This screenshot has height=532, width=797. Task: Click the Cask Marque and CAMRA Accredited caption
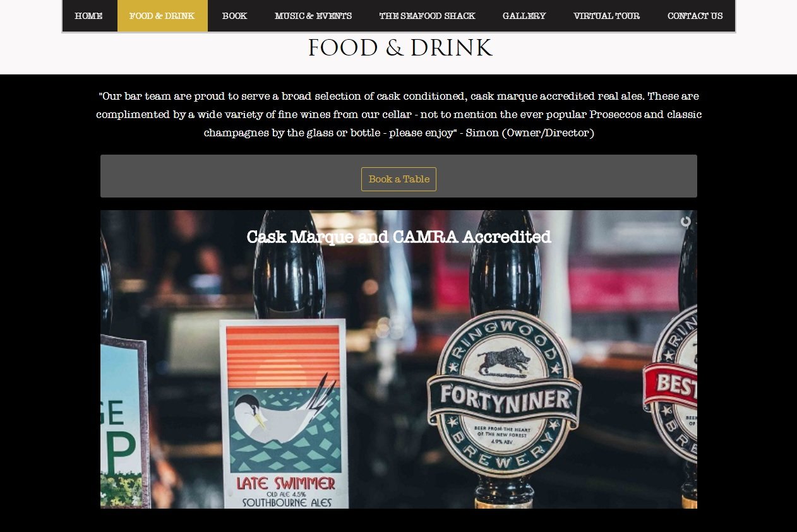coord(398,237)
